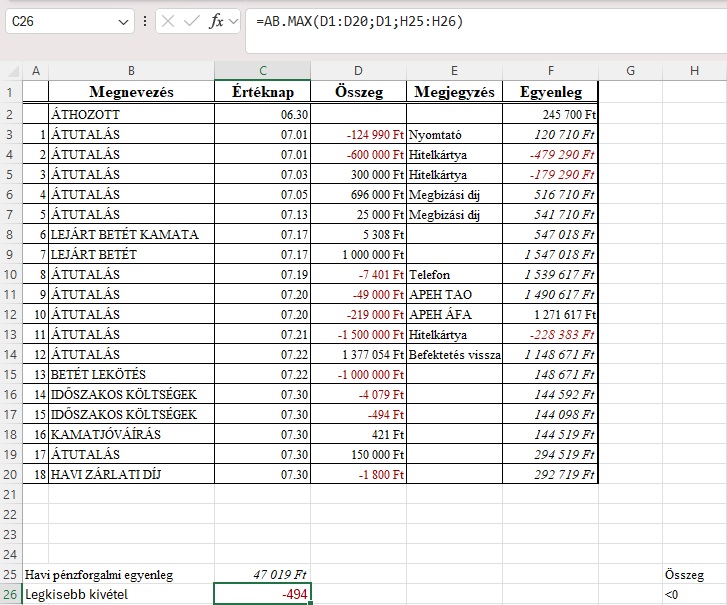This screenshot has height=605, width=727.
Task: Click the Megnevezés header cell
Action: pyautogui.click(x=131, y=92)
